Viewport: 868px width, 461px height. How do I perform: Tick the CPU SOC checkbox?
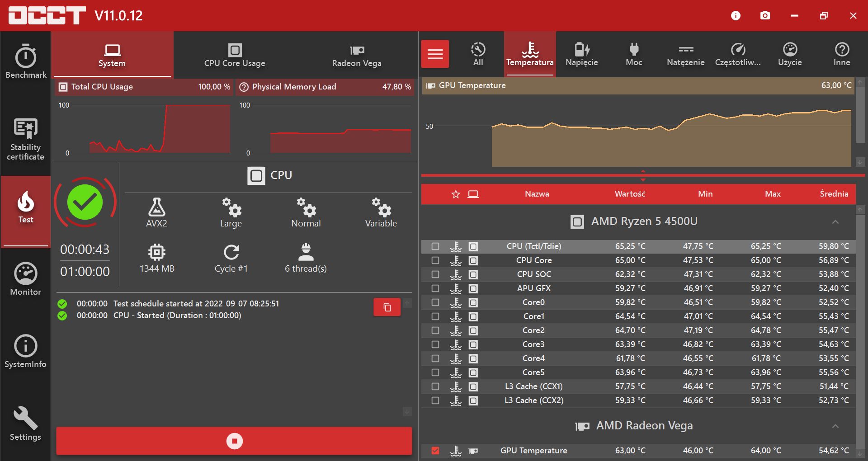click(x=435, y=274)
